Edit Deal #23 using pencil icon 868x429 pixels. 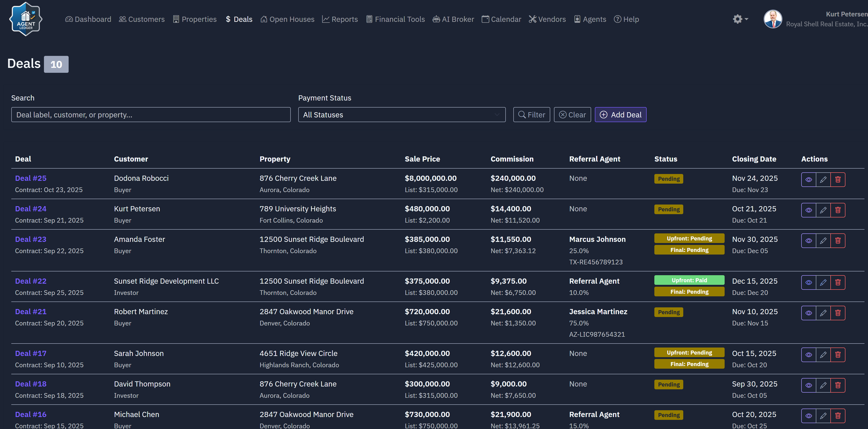click(x=823, y=240)
